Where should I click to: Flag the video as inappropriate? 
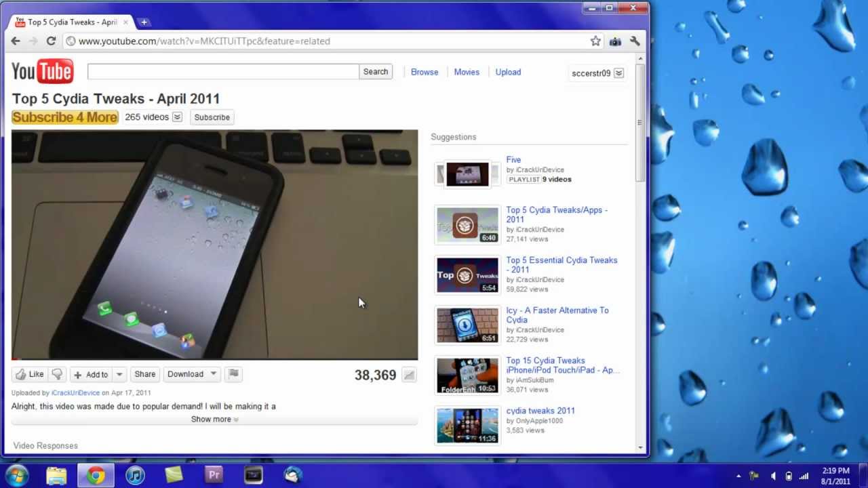(233, 373)
